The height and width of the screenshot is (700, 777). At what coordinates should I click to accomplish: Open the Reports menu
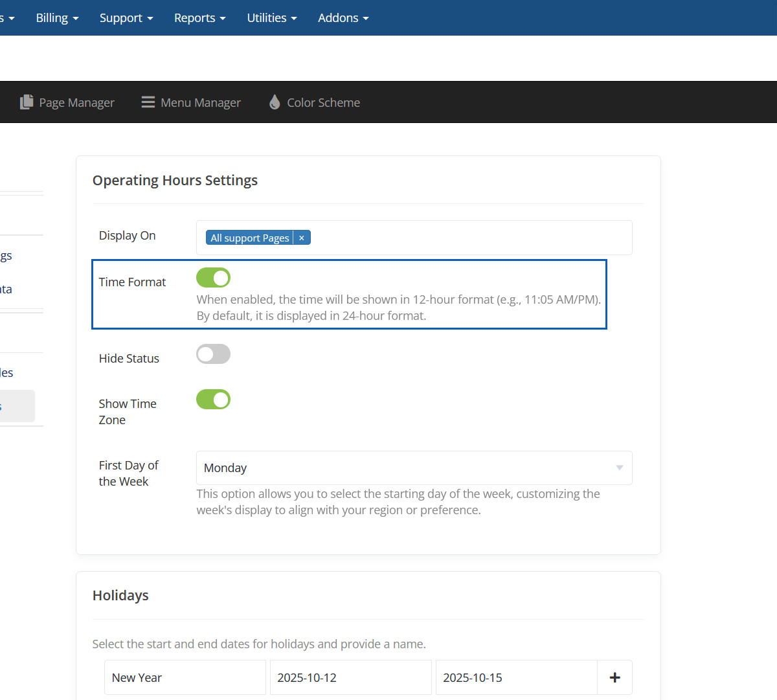click(x=199, y=18)
